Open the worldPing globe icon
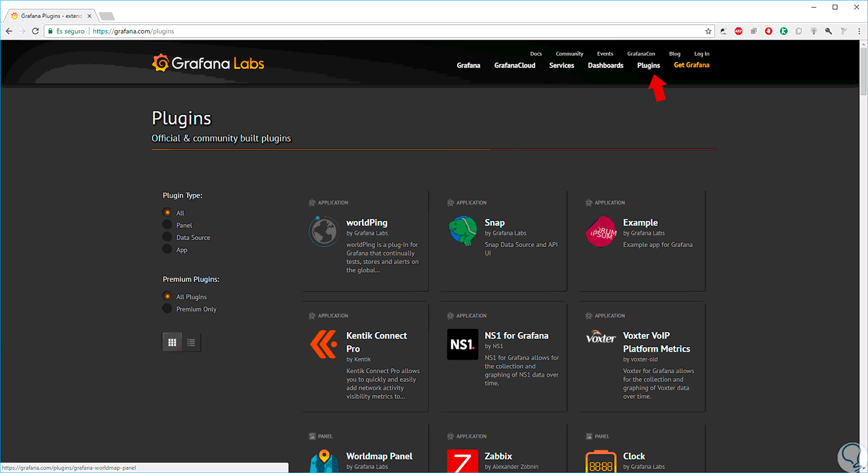The height and width of the screenshot is (473, 868). (x=324, y=231)
